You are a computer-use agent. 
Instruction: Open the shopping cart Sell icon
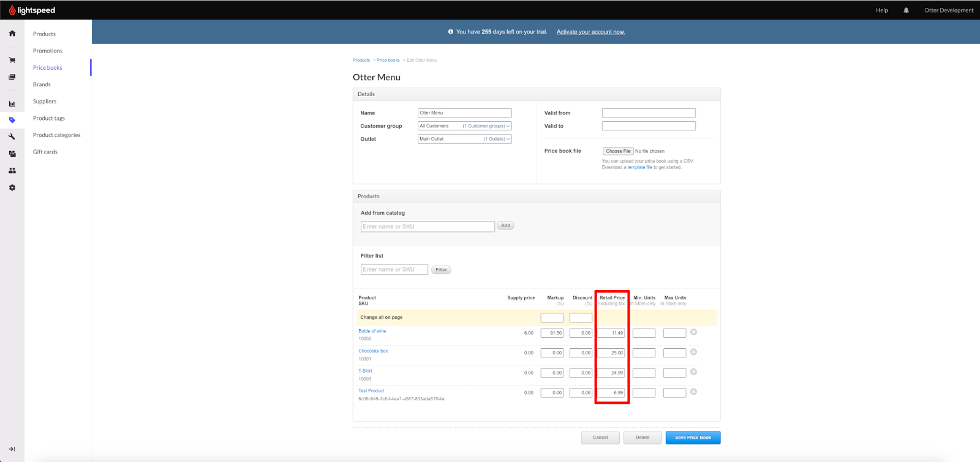click(12, 60)
